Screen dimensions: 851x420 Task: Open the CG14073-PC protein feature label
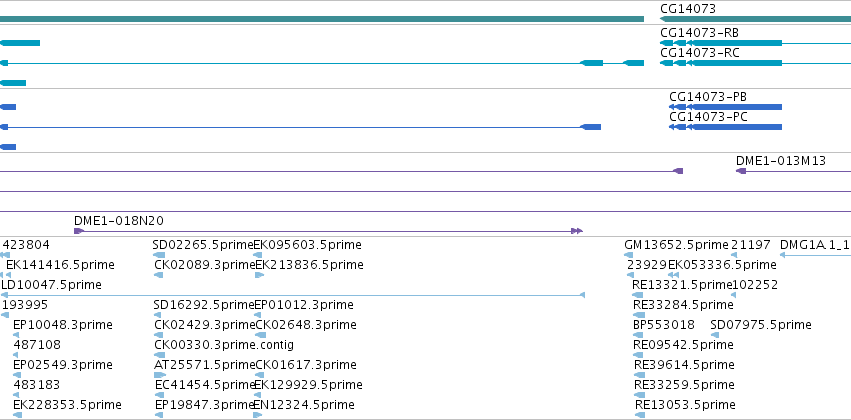click(x=708, y=117)
